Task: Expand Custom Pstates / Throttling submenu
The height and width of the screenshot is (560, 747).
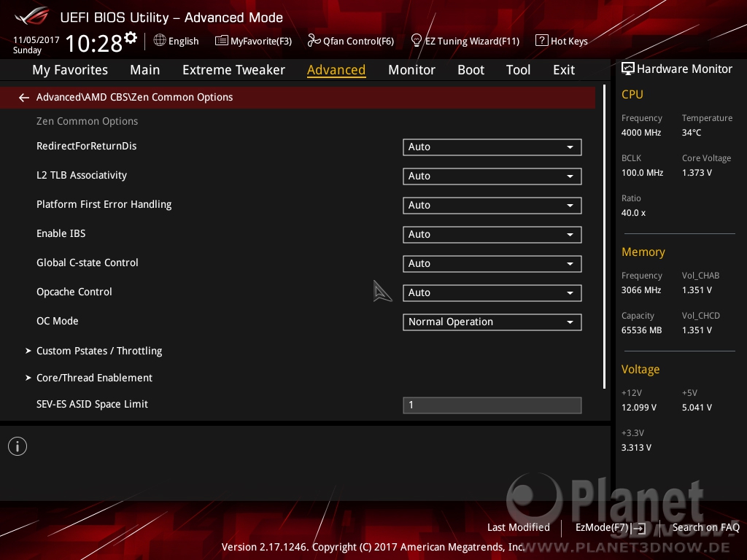Action: (x=99, y=351)
